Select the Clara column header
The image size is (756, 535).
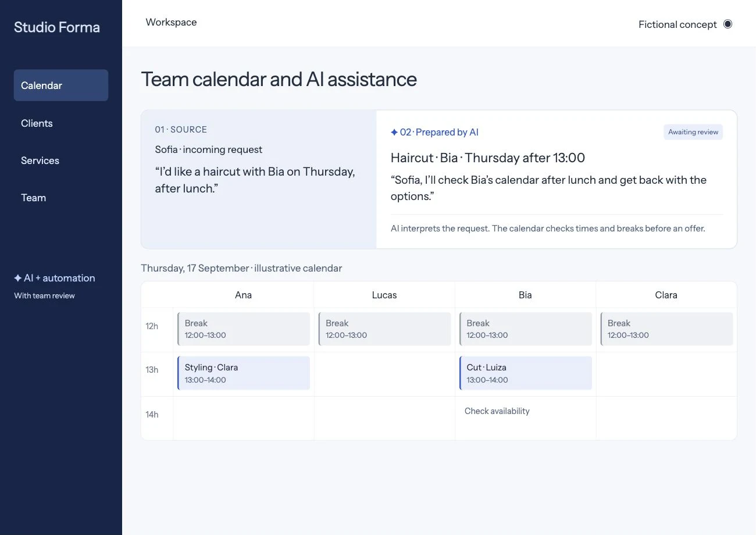666,295
